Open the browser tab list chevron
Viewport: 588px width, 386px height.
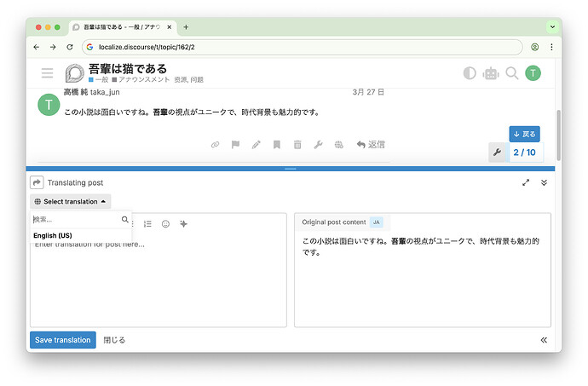pyautogui.click(x=552, y=27)
